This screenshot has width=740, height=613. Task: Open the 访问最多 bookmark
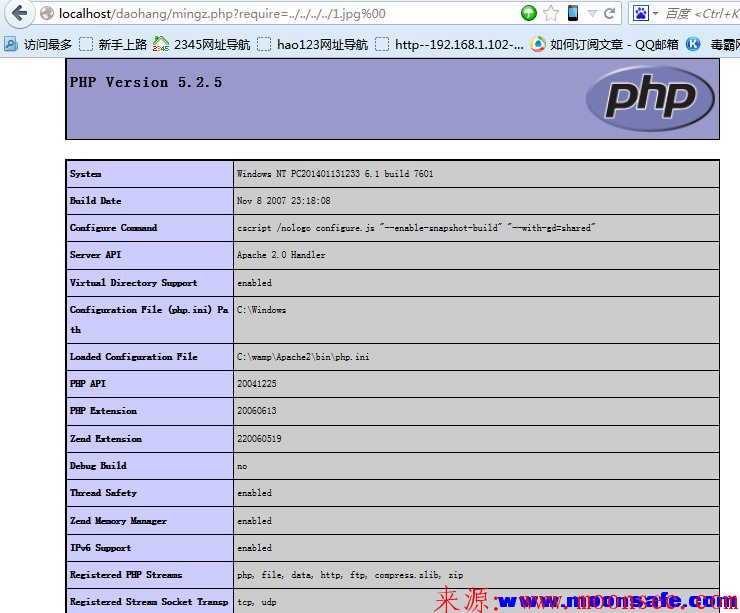(x=38, y=44)
